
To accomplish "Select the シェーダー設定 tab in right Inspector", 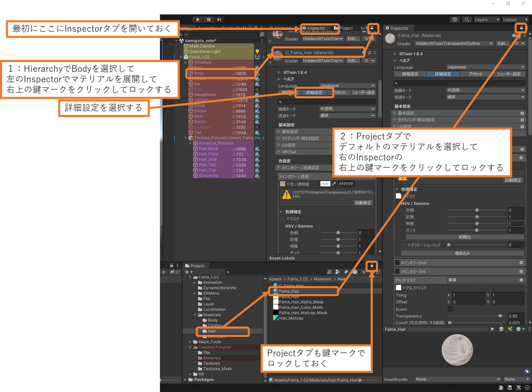I will (x=509, y=74).
